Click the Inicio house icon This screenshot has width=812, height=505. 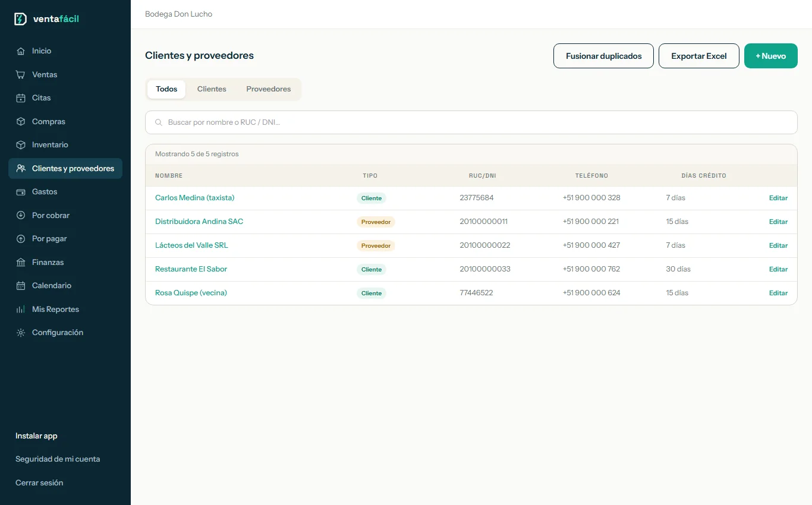pyautogui.click(x=21, y=51)
